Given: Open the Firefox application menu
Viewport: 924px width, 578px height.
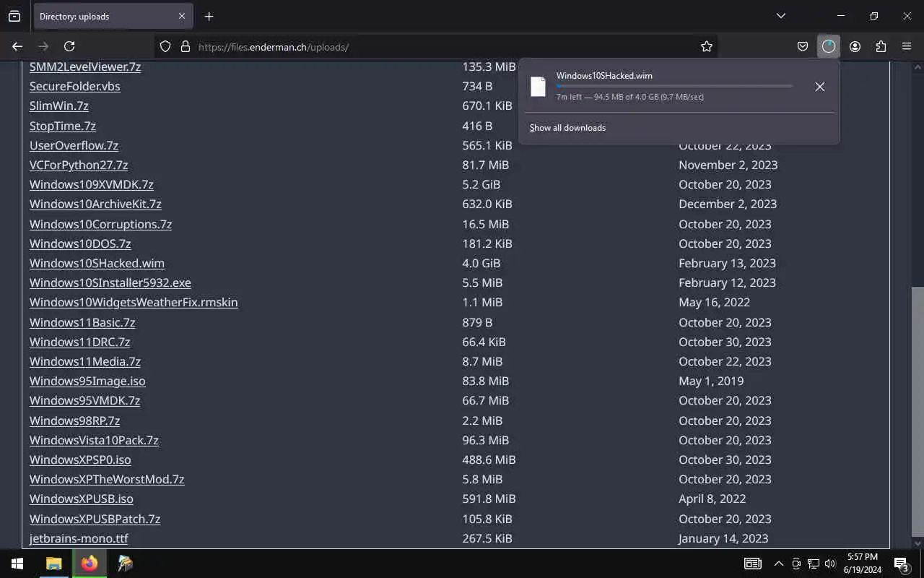Looking at the screenshot, I should click(907, 46).
